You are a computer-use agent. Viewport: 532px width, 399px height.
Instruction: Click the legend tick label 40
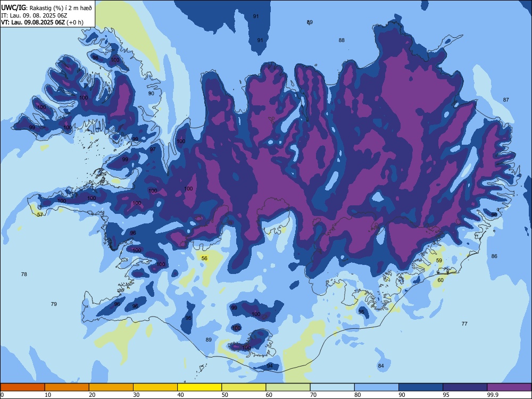pyautogui.click(x=180, y=395)
